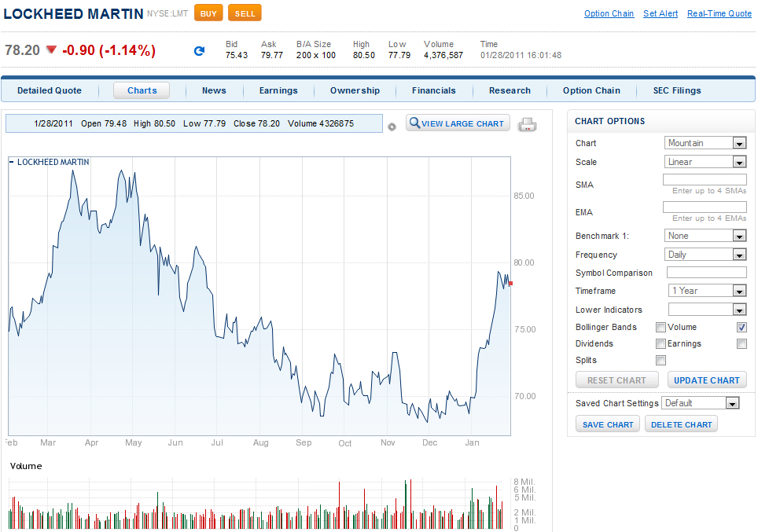
Task: Open the Option Chain tab
Action: pyautogui.click(x=591, y=90)
